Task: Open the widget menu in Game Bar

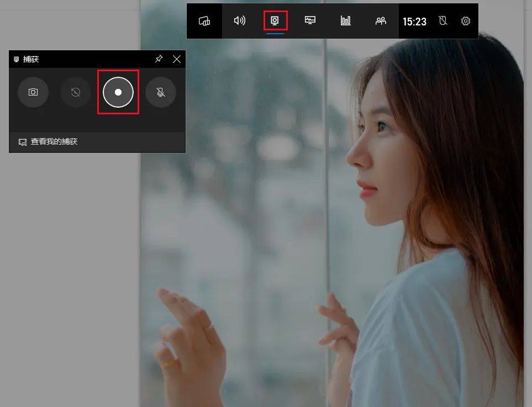Action: pos(204,21)
